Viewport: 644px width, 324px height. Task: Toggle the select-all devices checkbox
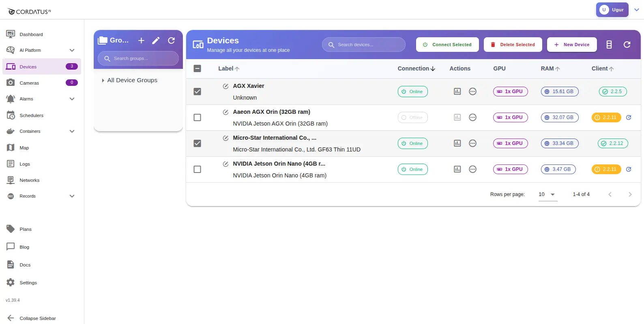click(197, 68)
